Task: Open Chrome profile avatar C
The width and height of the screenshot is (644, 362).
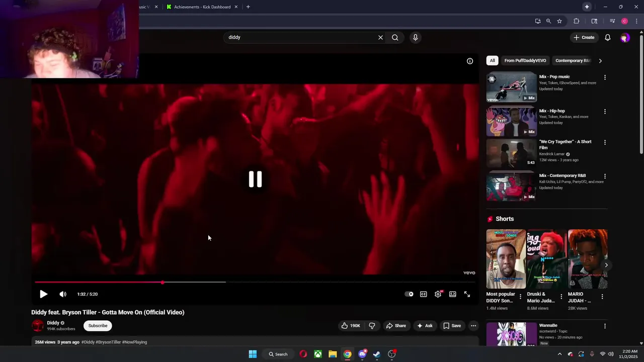Action: tap(624, 21)
